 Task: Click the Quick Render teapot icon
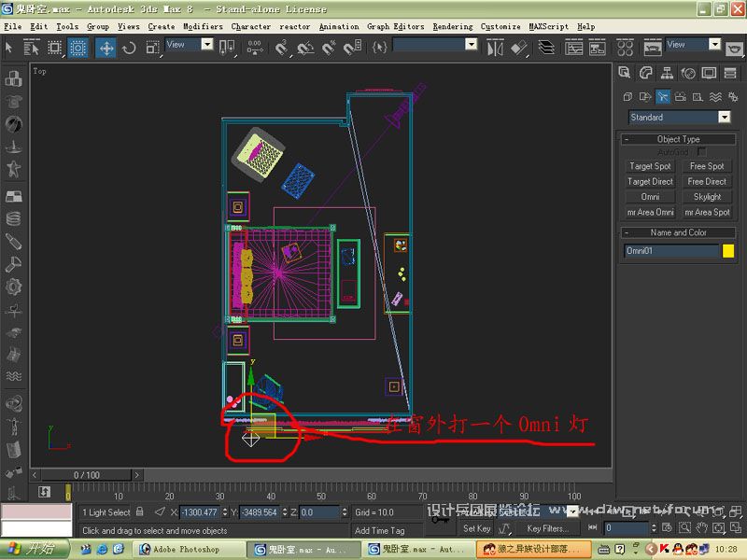point(734,49)
